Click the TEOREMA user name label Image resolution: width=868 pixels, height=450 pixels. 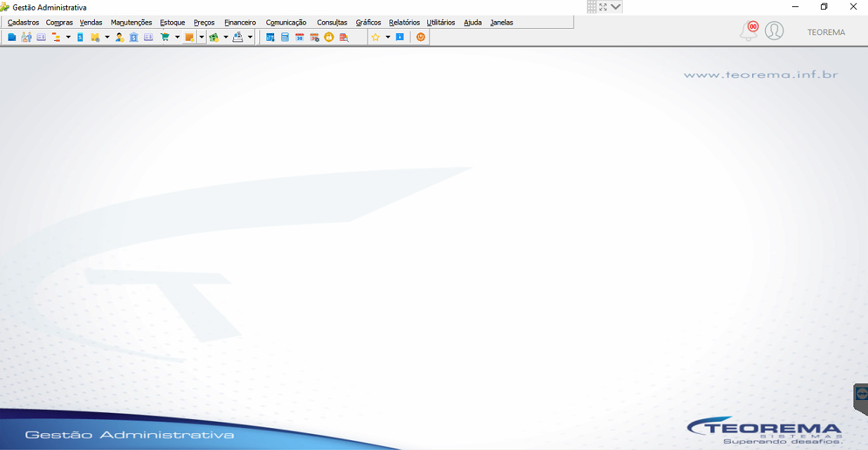827,32
